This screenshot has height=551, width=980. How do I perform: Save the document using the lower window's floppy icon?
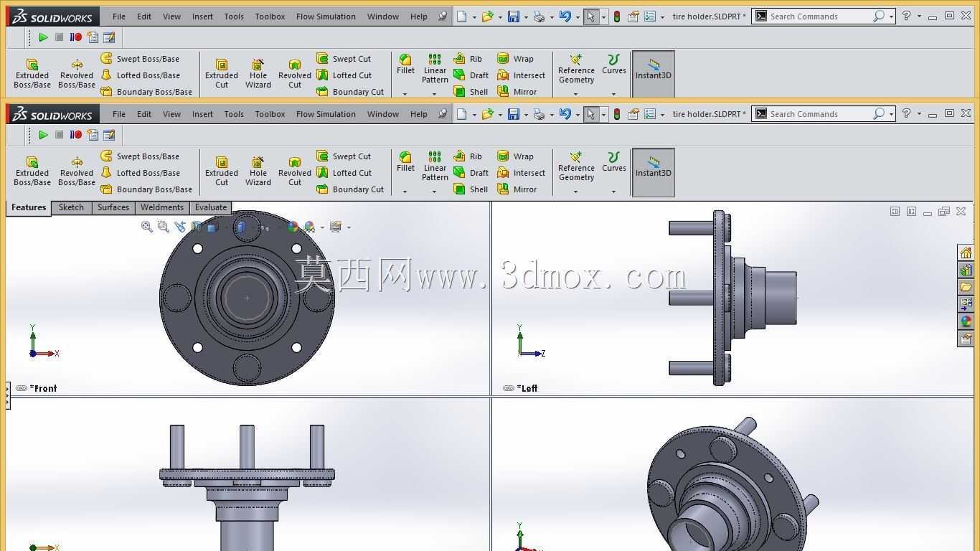click(x=513, y=114)
